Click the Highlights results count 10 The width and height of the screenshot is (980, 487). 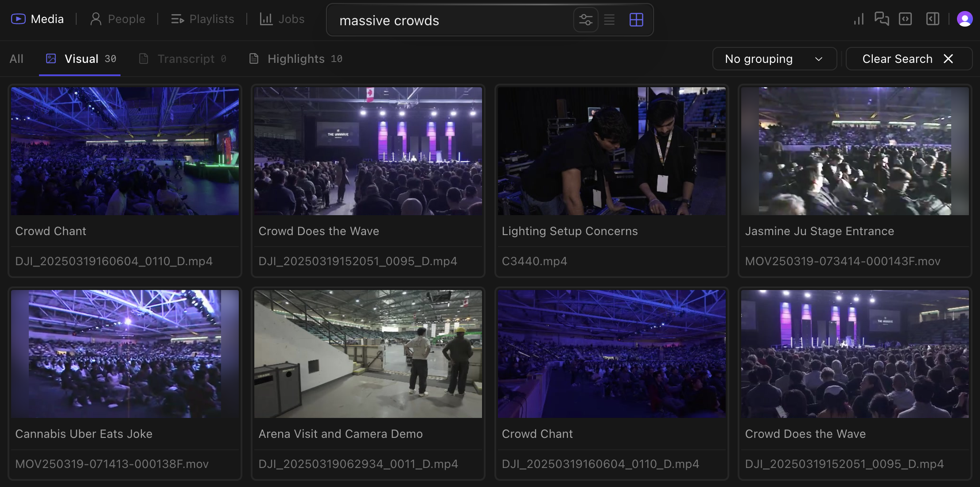[x=337, y=59]
